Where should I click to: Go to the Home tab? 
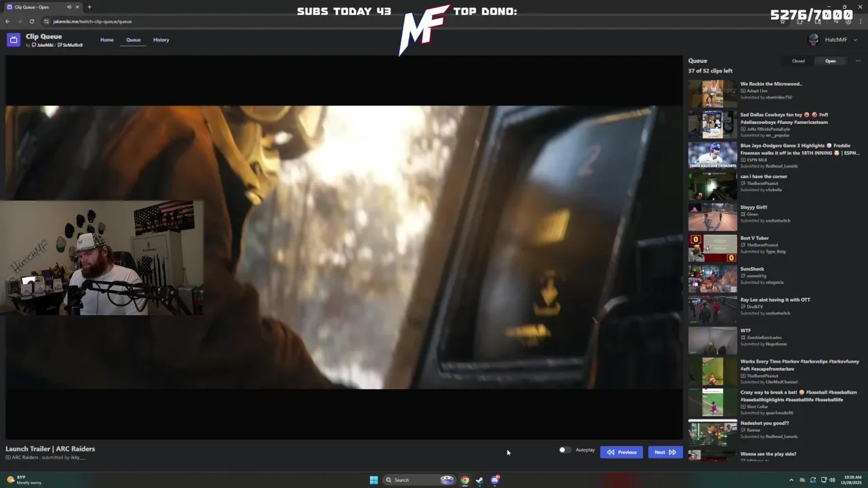107,40
